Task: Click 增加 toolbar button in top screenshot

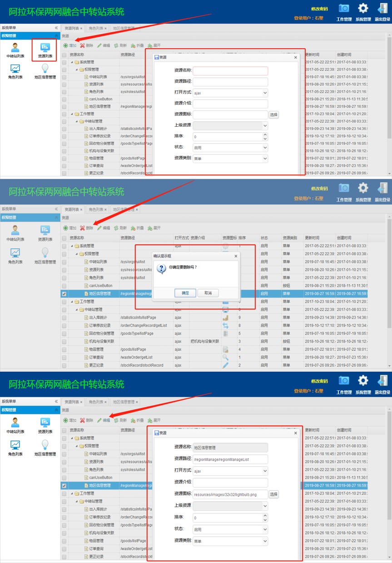Action: (69, 45)
